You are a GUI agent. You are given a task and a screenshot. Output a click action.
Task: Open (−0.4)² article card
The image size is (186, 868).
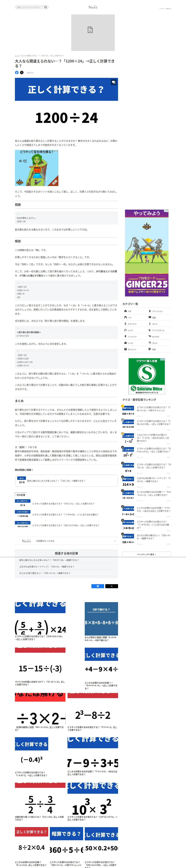(31, 757)
